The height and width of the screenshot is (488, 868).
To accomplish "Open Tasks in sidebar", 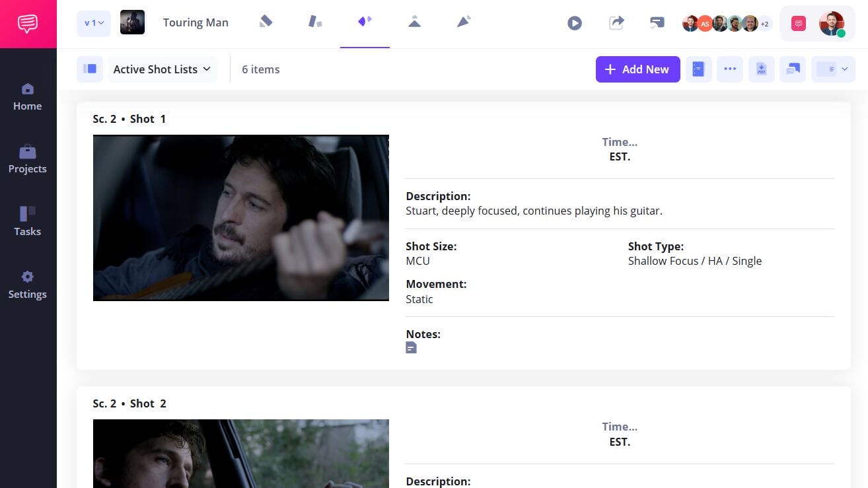I will pos(28,223).
